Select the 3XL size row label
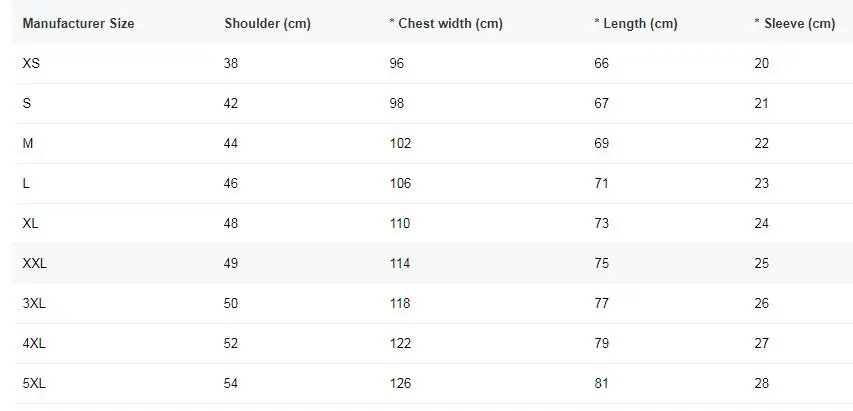853x411 pixels. (34, 303)
